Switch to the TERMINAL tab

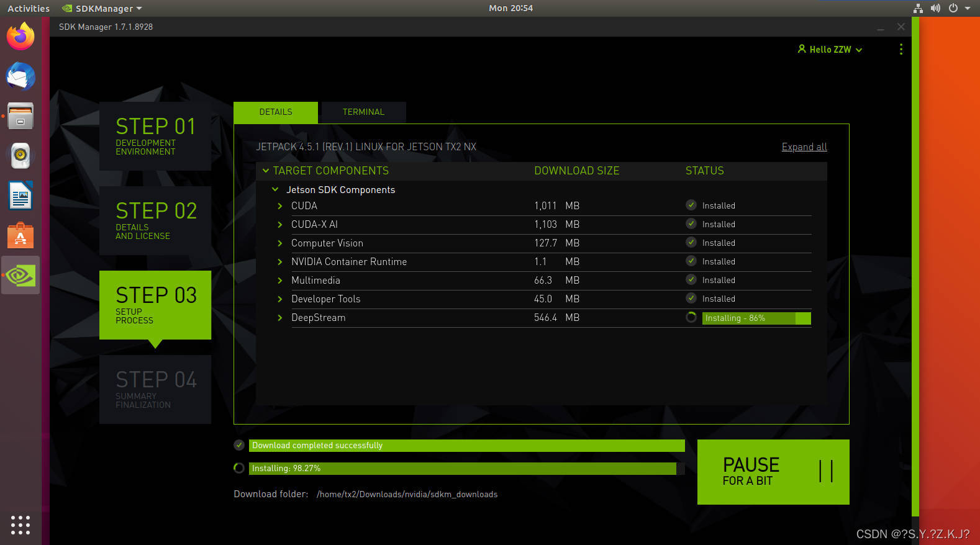point(363,112)
